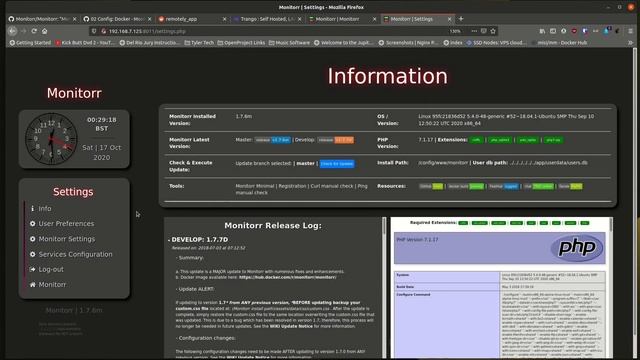Viewport: 640px width, 360px height.
Task: Reload the page with the refresh icon
Action: tap(34, 31)
